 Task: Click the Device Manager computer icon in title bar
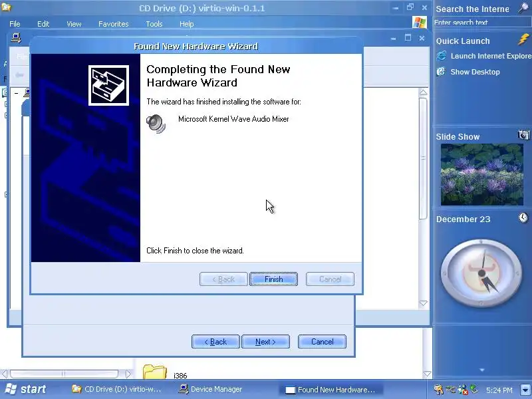point(16,38)
